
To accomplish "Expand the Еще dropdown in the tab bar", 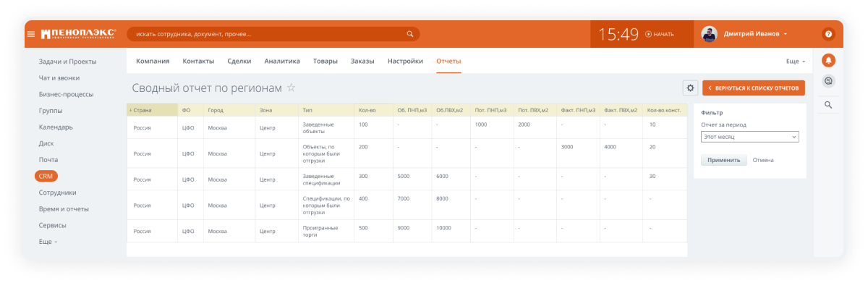I will point(796,62).
